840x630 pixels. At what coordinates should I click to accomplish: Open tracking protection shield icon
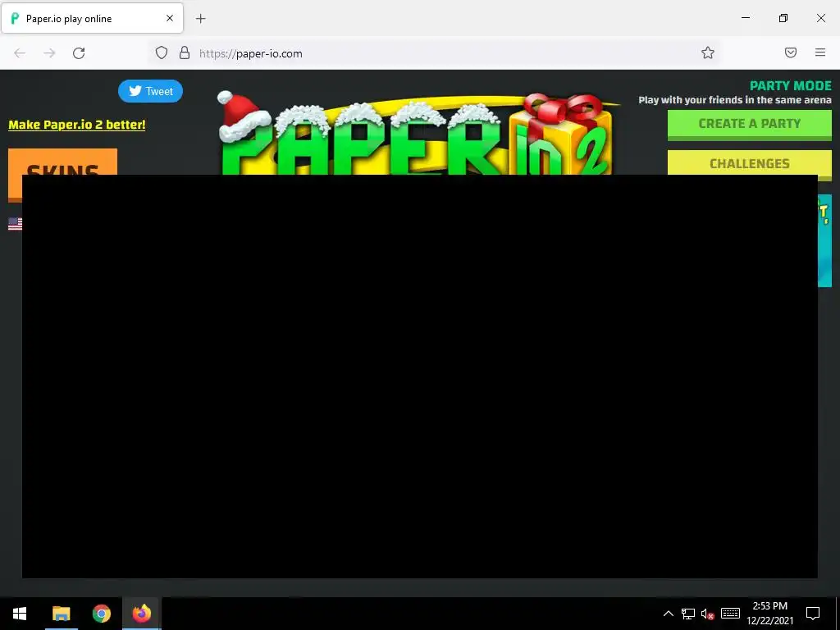click(162, 52)
